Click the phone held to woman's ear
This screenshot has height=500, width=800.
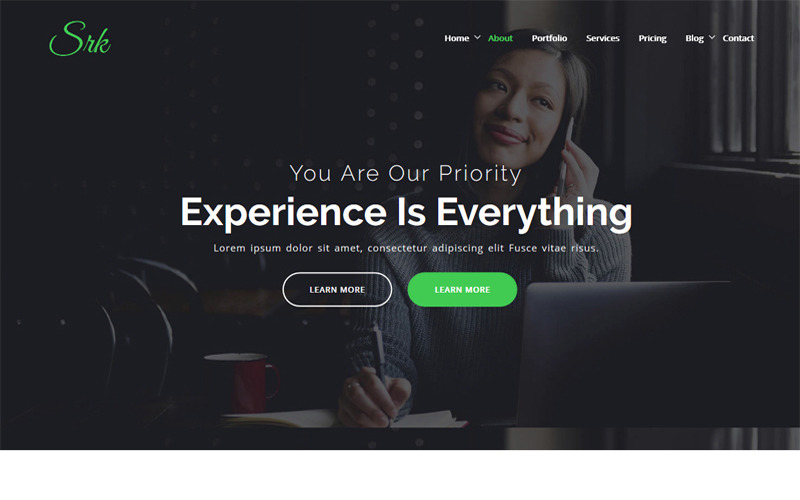565,153
